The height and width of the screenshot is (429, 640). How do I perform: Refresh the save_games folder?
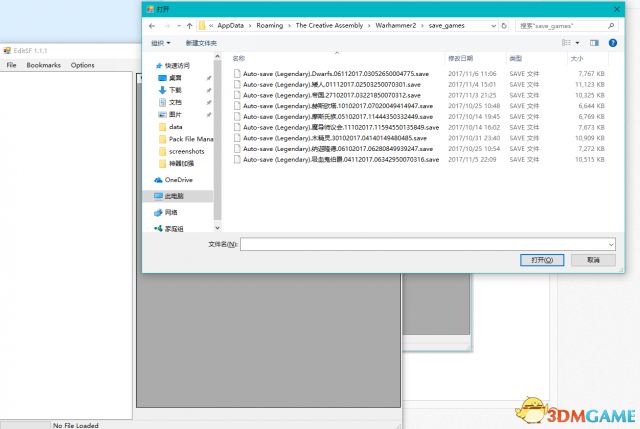(504, 26)
